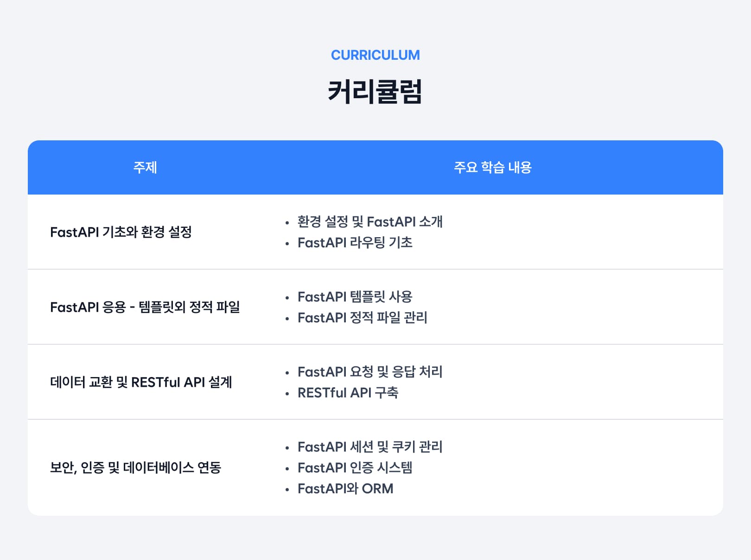Click FastAPI와 ORM bullet item
Image resolution: width=751 pixels, height=560 pixels.
[x=345, y=489]
